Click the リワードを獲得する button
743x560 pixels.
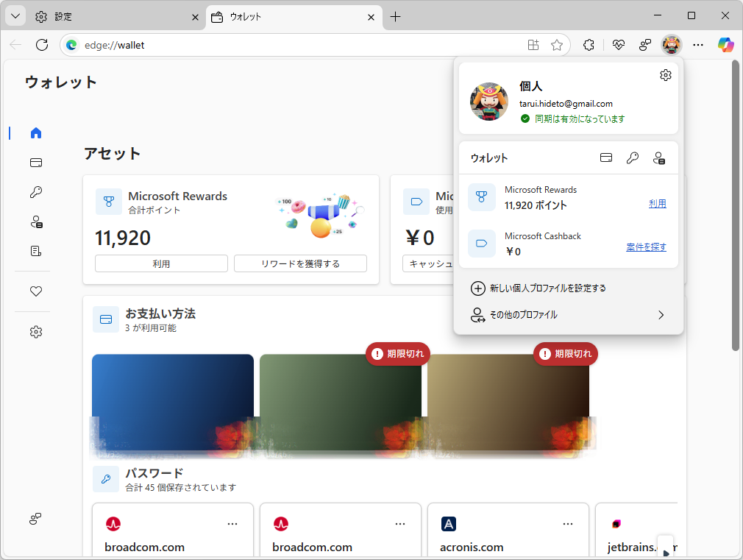point(300,263)
